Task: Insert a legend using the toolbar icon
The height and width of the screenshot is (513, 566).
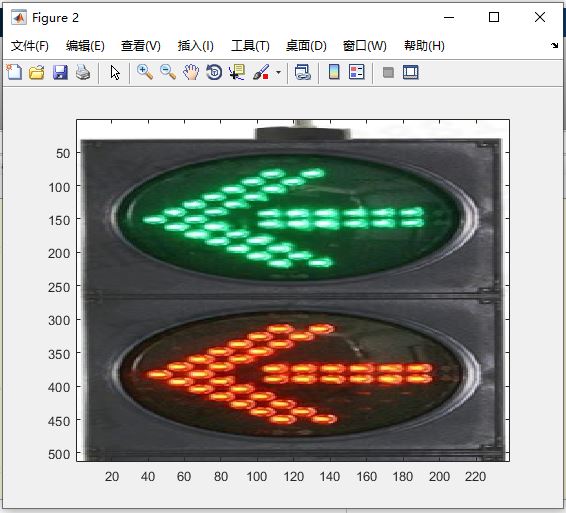Action: 357,72
